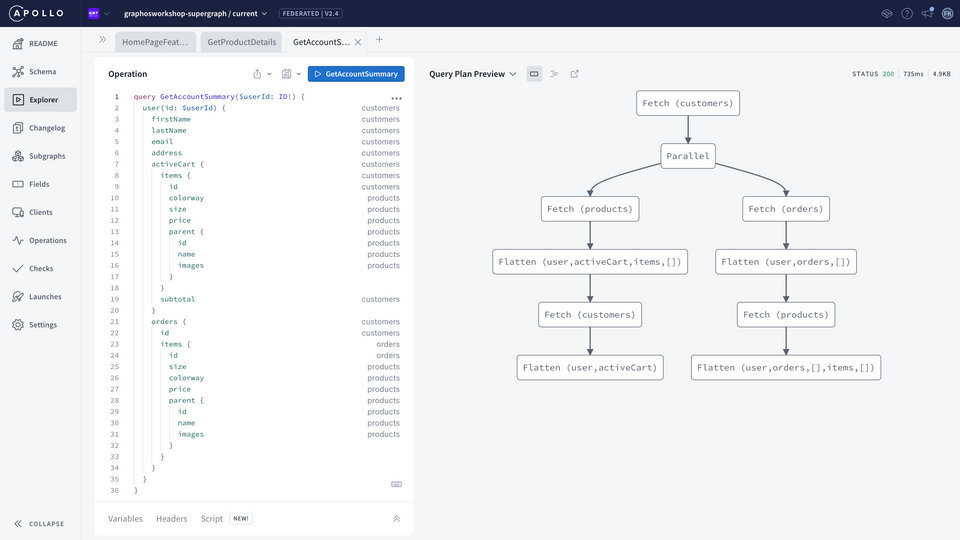Screen dimensions: 960x540
Task: Click the Flatten (user,activeCart,items,[]) node
Action: click(x=590, y=261)
